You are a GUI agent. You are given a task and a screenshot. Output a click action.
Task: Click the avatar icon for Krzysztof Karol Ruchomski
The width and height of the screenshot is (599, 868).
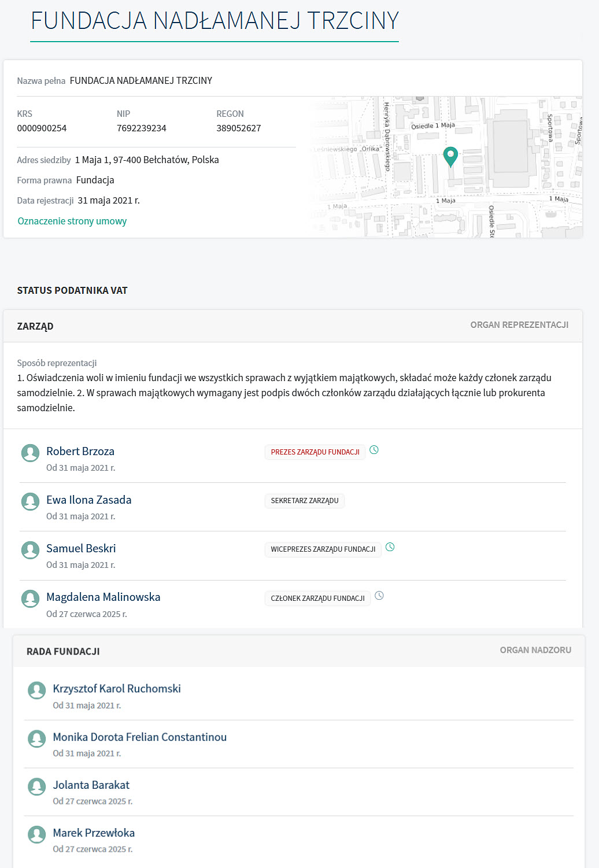(x=37, y=690)
